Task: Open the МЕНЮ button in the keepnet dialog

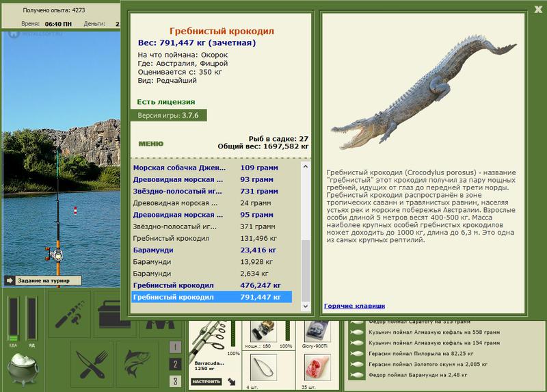Action: point(150,144)
